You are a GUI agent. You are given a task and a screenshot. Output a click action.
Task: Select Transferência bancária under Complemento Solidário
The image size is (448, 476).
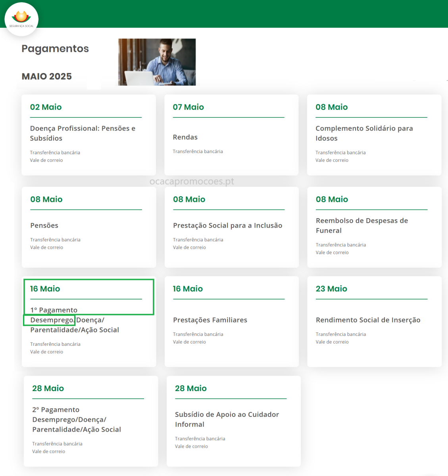(340, 153)
